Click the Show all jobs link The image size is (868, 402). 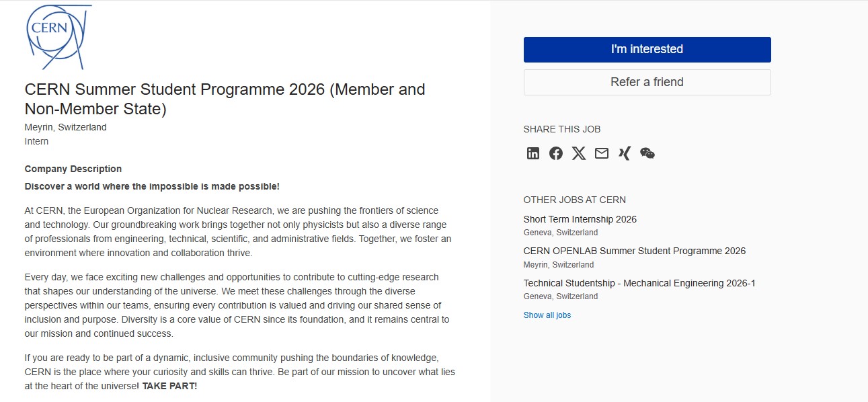point(547,315)
